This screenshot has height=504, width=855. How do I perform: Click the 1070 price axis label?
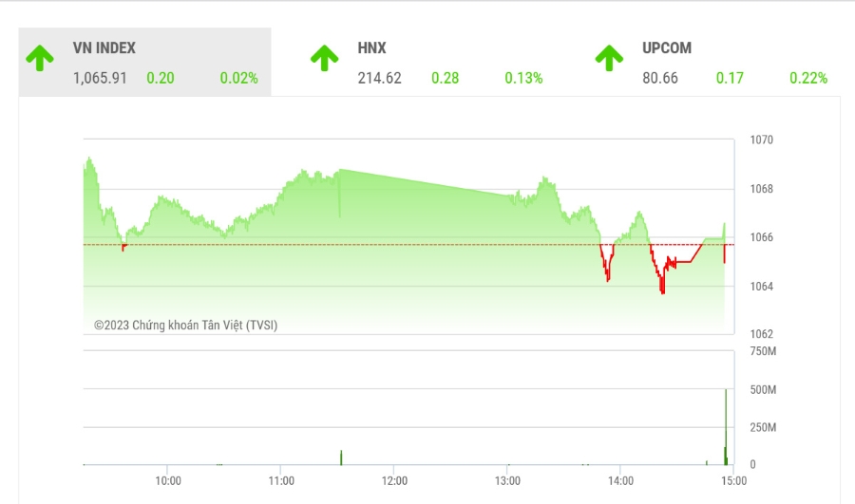click(x=761, y=140)
